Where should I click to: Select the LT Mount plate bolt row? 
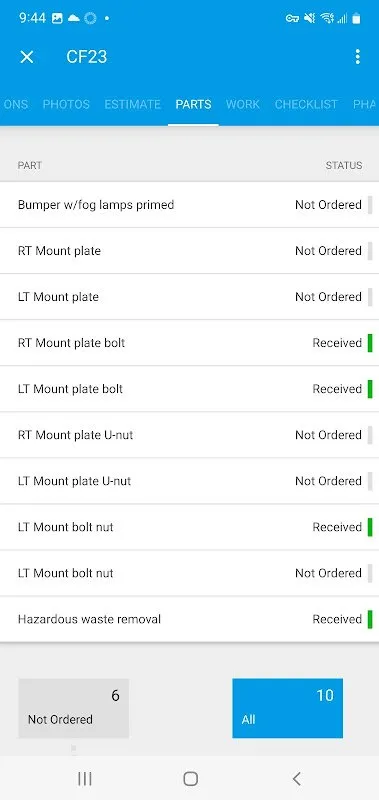[x=189, y=389]
